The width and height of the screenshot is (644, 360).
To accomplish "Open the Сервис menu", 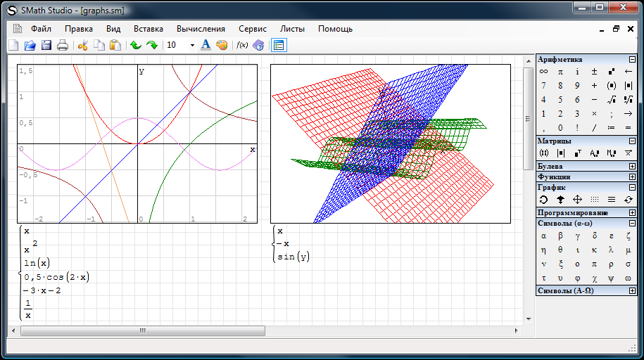I will click(253, 29).
